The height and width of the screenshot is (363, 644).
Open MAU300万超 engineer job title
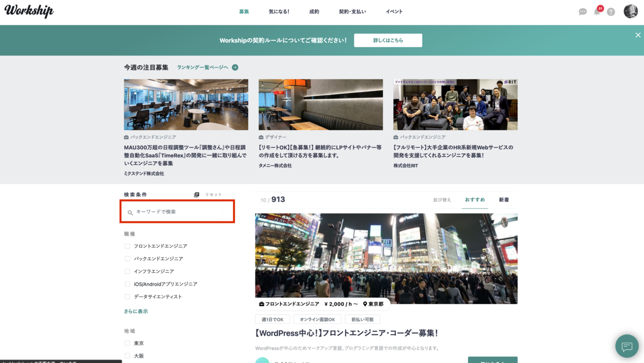pos(185,155)
